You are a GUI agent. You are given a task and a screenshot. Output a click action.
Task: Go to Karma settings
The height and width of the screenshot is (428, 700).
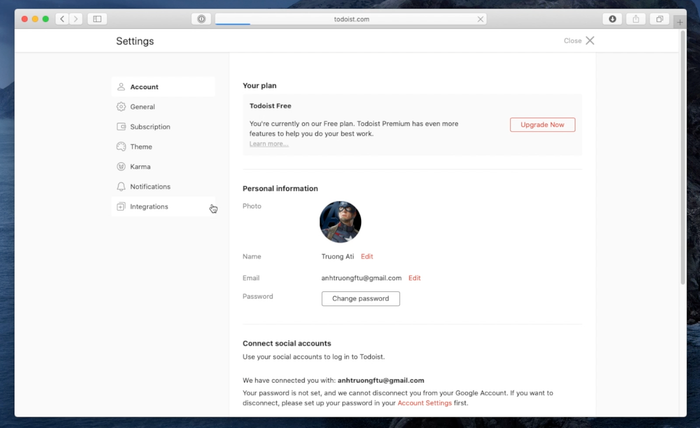pyautogui.click(x=163, y=166)
